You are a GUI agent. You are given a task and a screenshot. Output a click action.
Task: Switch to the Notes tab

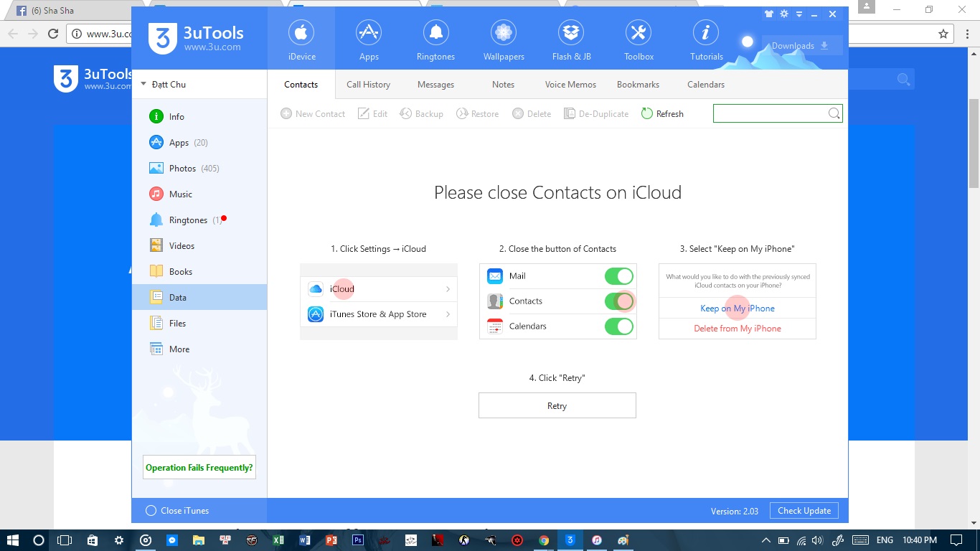[503, 84]
